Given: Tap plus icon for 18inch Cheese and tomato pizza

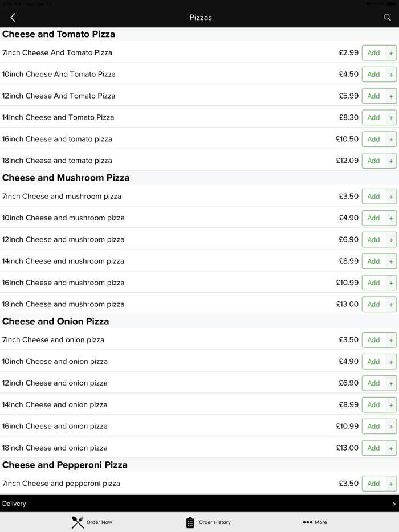Looking at the screenshot, I should pyautogui.click(x=391, y=161).
